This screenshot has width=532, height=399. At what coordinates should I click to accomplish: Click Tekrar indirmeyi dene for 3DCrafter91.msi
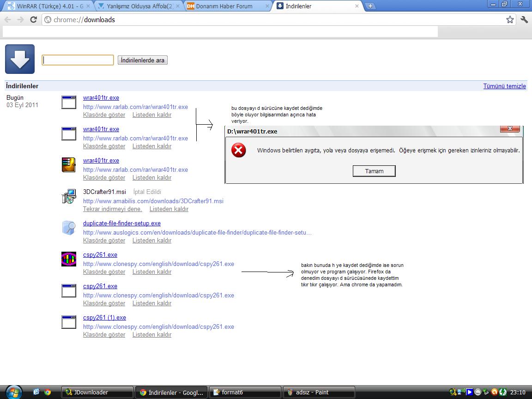113,209
